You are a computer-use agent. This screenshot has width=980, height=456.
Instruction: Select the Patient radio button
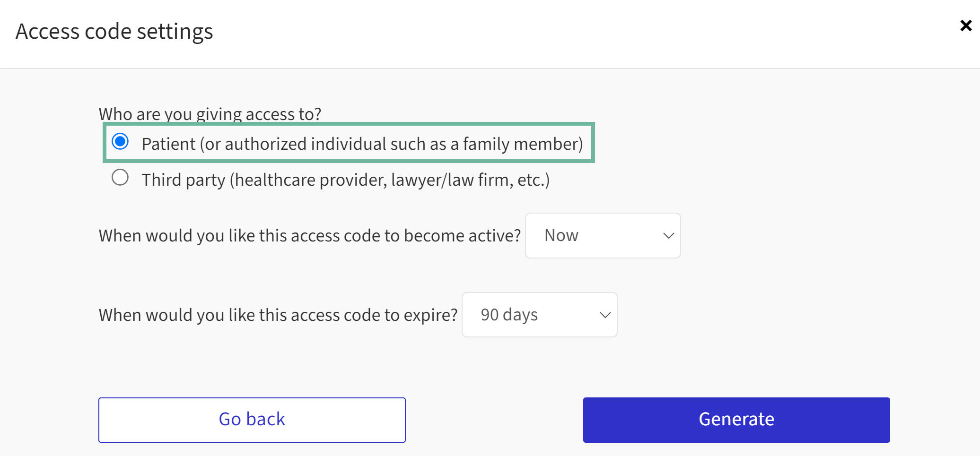click(x=121, y=141)
